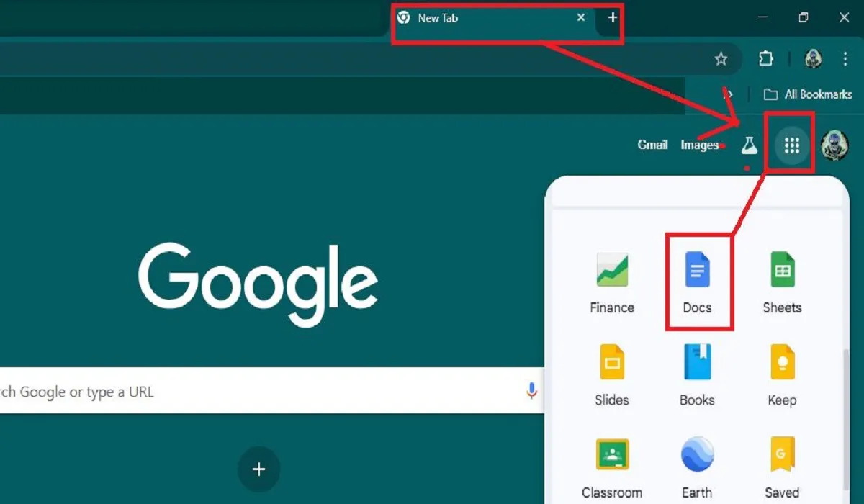Screen dimensions: 864x504
Task: Open a new tab with plus button
Action: (613, 18)
